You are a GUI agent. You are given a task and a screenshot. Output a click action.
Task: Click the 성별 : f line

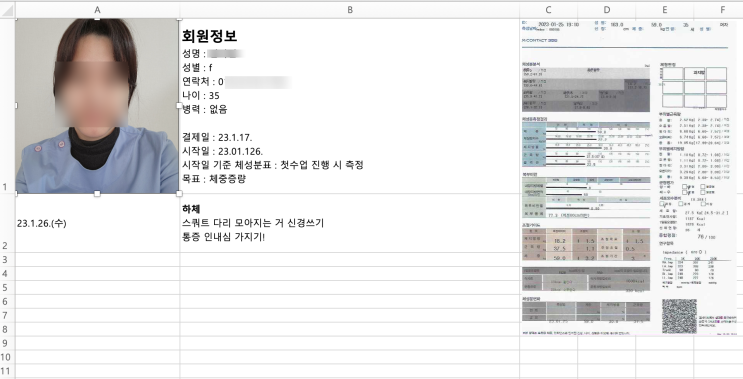(197, 68)
